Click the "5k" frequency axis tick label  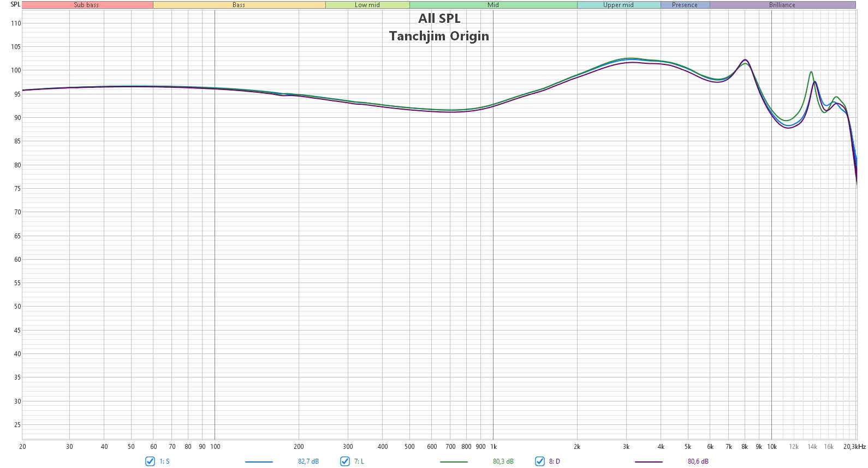click(688, 447)
